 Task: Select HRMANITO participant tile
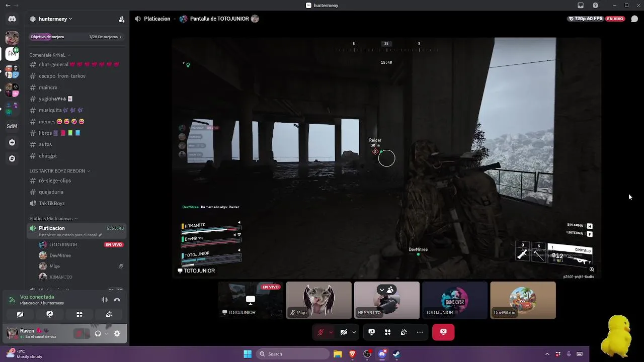(387, 300)
